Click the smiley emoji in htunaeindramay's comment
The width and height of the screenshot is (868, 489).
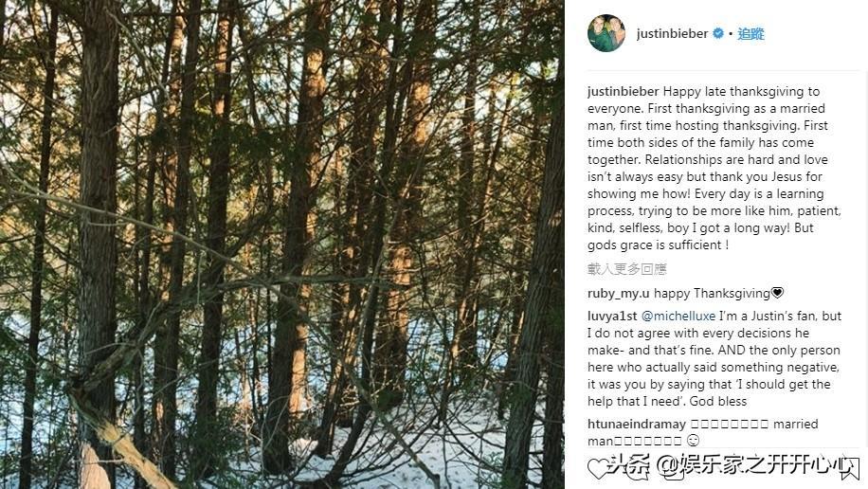click(x=693, y=441)
